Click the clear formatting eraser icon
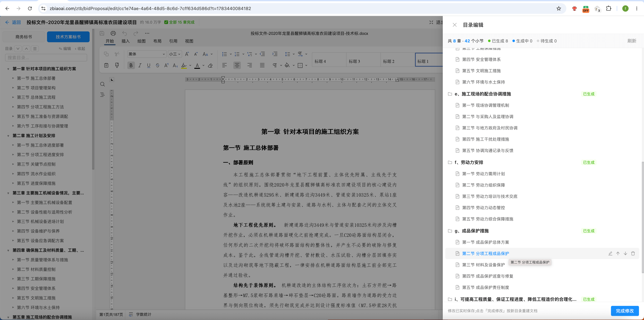644x320 pixels. click(x=211, y=65)
